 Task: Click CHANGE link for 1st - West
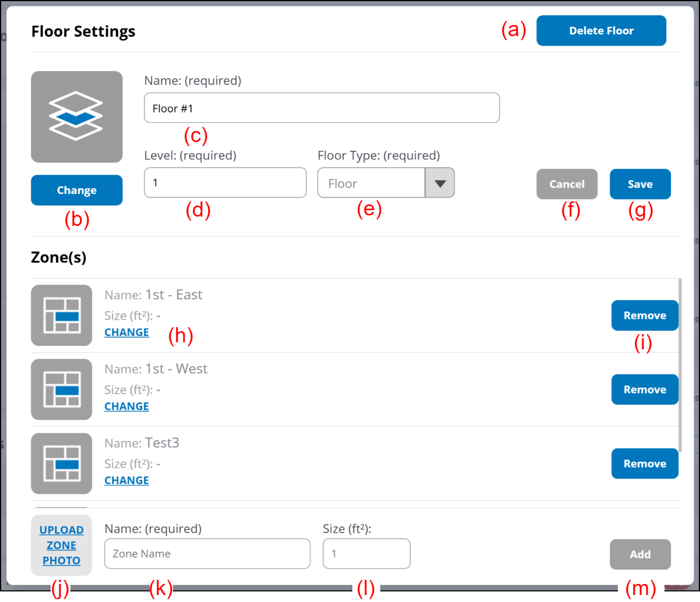pos(126,406)
